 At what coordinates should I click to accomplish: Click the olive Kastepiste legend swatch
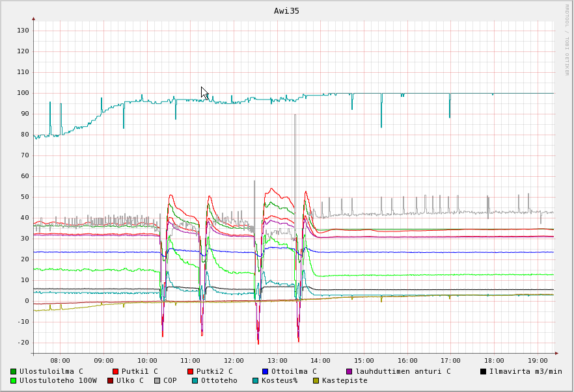click(x=316, y=380)
